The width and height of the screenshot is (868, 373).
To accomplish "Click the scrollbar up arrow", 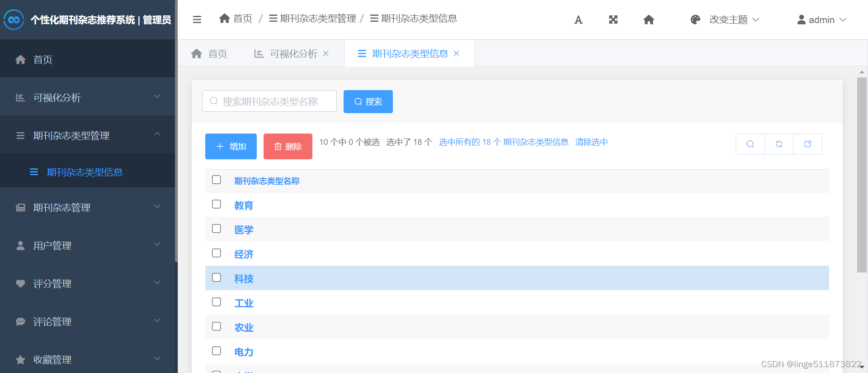I will pyautogui.click(x=862, y=72).
